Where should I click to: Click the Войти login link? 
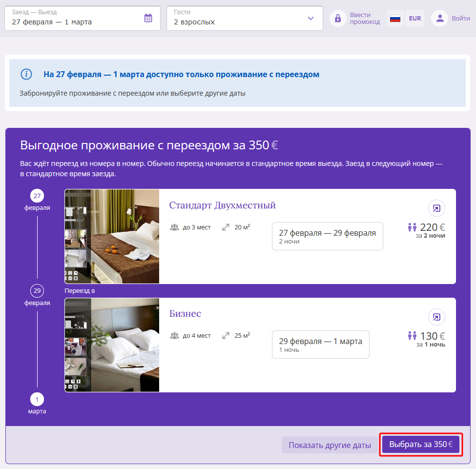pyautogui.click(x=460, y=18)
